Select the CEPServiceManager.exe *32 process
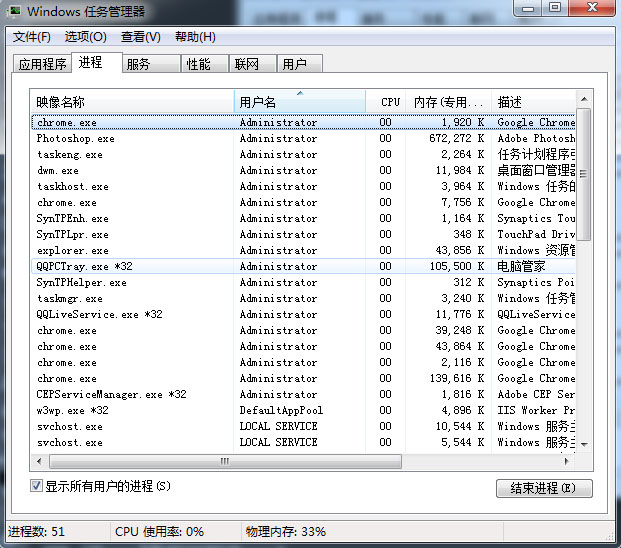Viewport: 621px width, 548px height. pyautogui.click(x=303, y=394)
